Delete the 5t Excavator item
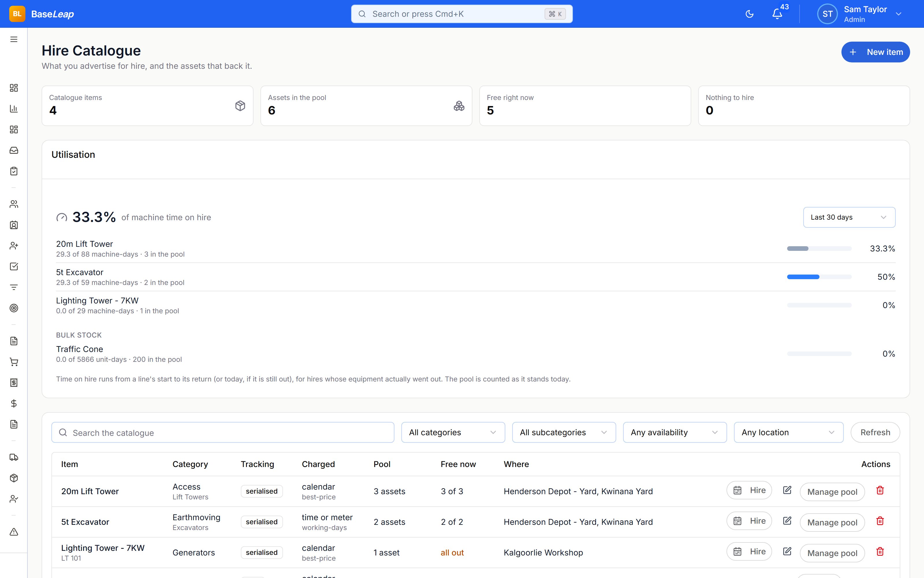 [x=880, y=521]
